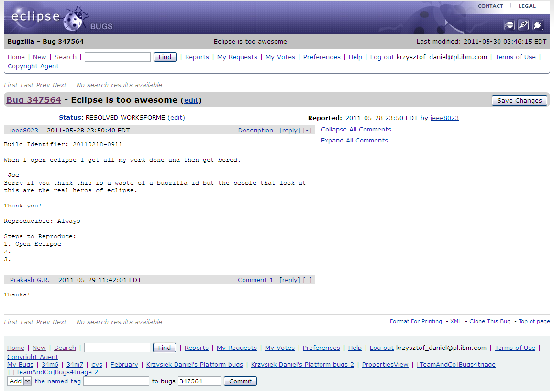Click the plug icon in the banner

tap(537, 25)
